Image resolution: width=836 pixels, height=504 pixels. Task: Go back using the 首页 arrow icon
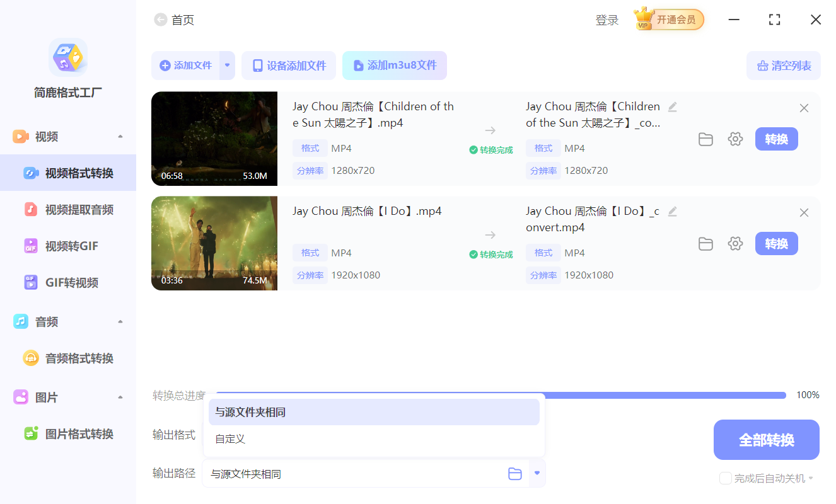[x=161, y=20]
